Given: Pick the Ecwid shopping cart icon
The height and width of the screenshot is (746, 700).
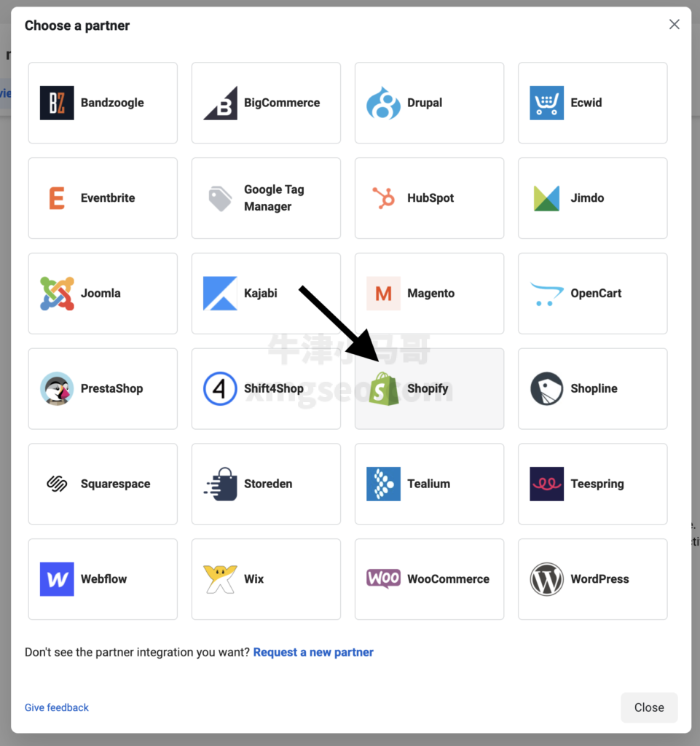Looking at the screenshot, I should [547, 103].
